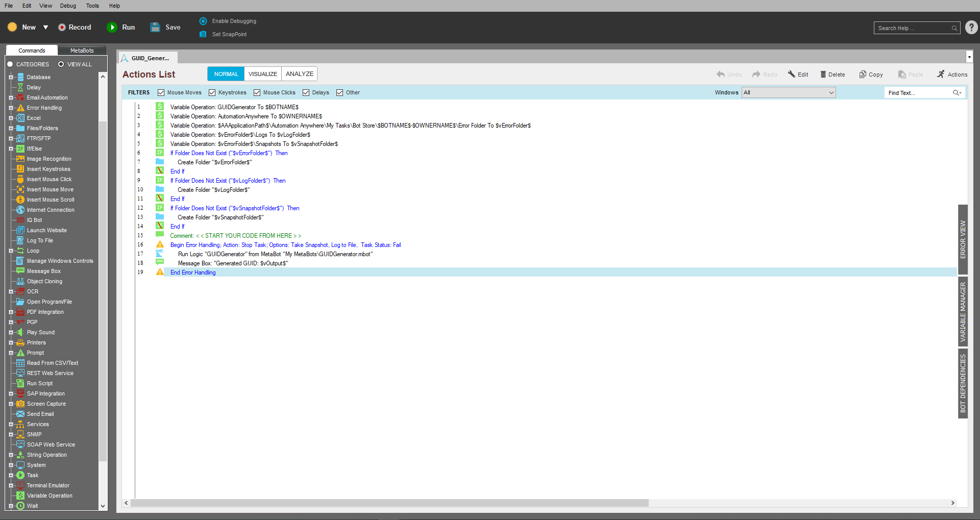Screen dimensions: 980x520
Task: Select the Insert Keystrokes command icon
Action: 20,169
